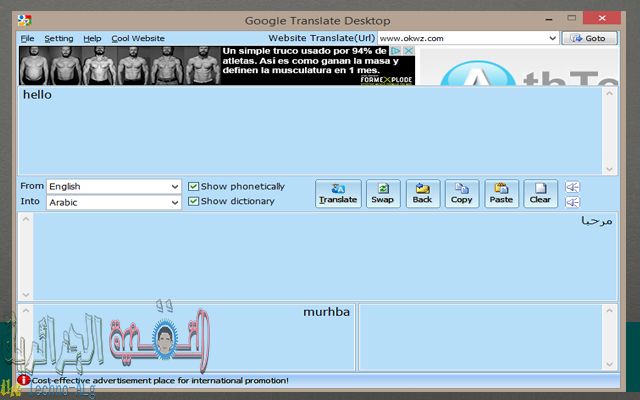Image resolution: width=640 pixels, height=400 pixels.
Task: Copy the translation with the Copy button
Action: 461,193
